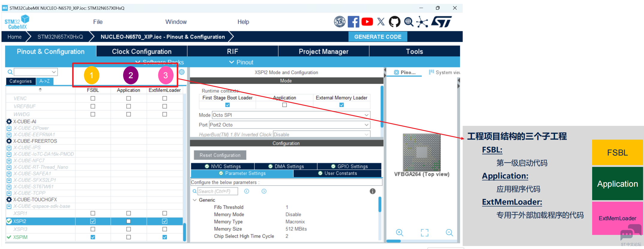Collapse the Generic parameter group
This screenshot has height=249, width=644.
(x=195, y=200)
